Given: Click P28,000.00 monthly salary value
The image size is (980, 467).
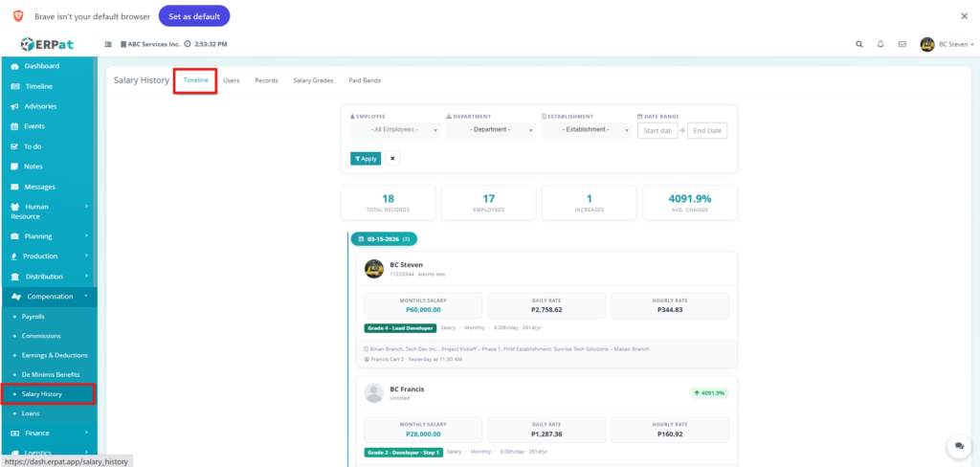Looking at the screenshot, I should coord(423,434).
